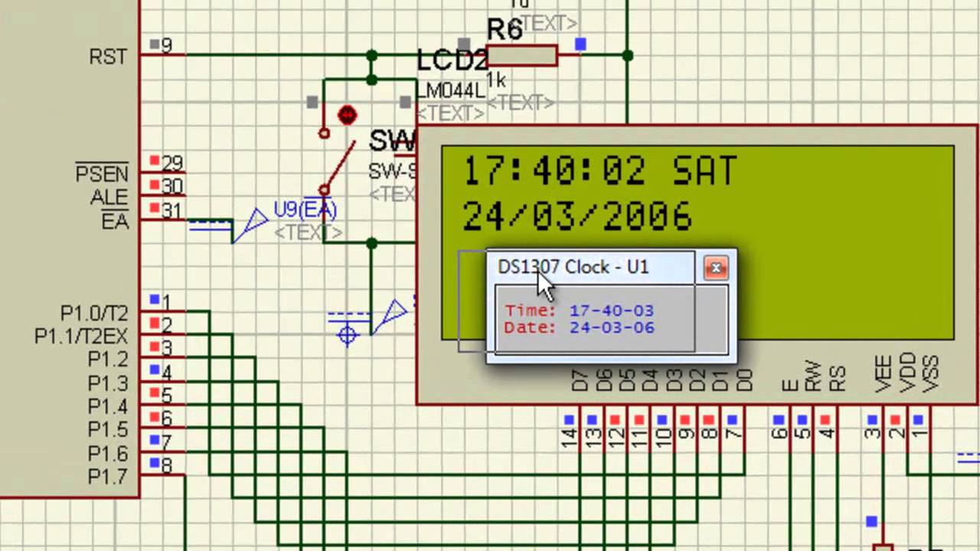The width and height of the screenshot is (980, 551).
Task: Click the D0 pin label on LCD
Action: pos(744,380)
